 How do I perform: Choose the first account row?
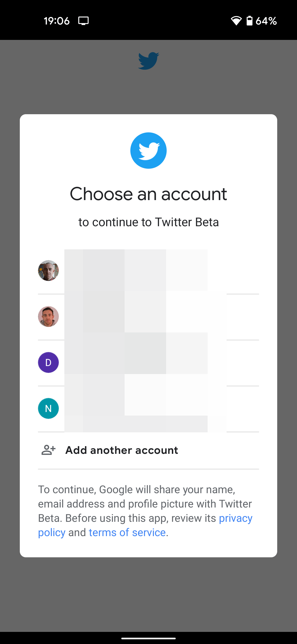[x=148, y=271]
